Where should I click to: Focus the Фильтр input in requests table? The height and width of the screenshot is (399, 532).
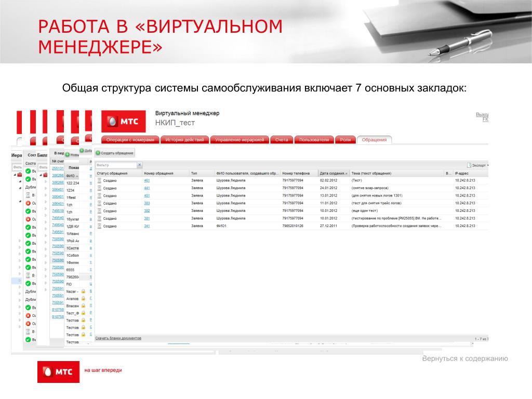tap(116, 165)
